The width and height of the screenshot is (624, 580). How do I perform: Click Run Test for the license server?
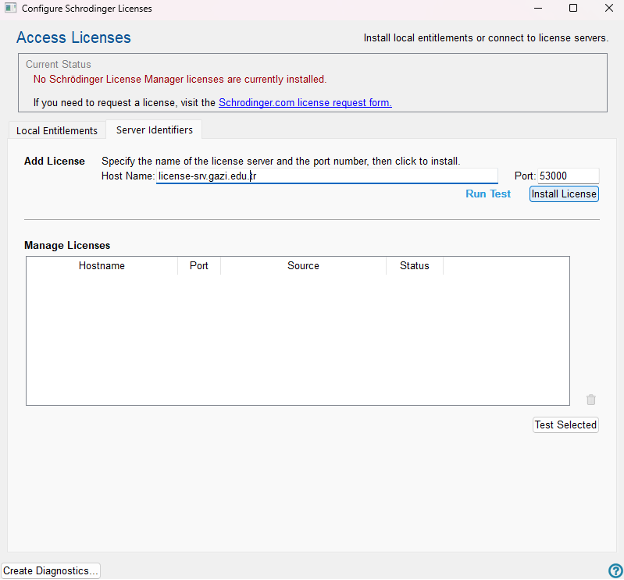(x=488, y=194)
